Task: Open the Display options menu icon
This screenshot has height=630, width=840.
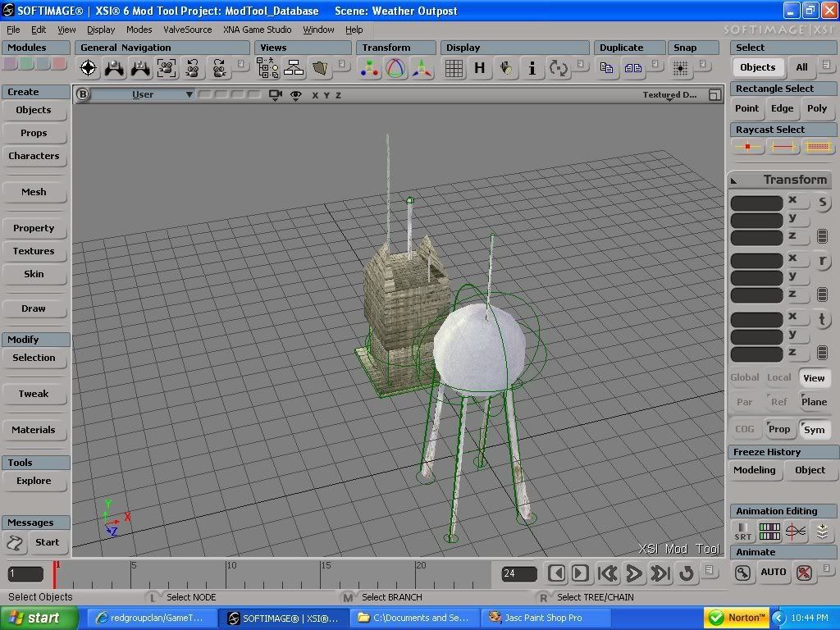Action: [580, 64]
